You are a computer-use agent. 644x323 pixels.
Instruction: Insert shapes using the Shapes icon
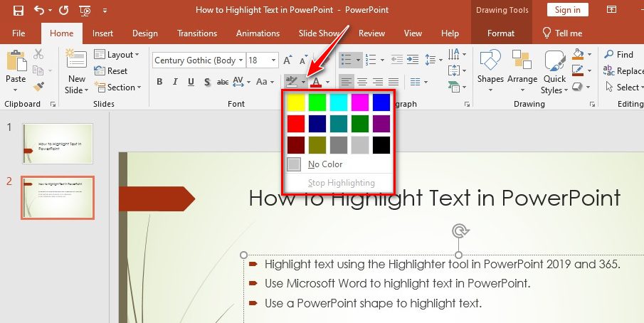(x=490, y=63)
